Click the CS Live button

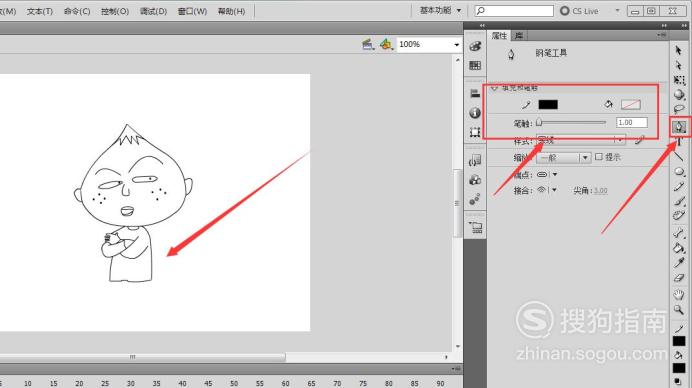579,11
